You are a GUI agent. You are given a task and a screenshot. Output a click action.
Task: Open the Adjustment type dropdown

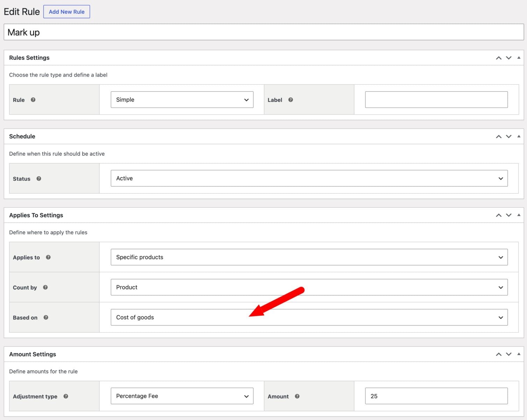182,396
